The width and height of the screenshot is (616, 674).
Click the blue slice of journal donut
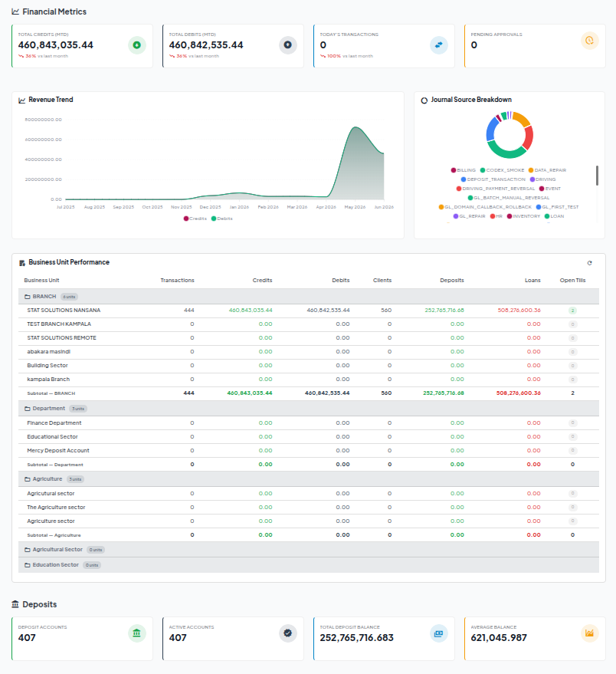(491, 130)
